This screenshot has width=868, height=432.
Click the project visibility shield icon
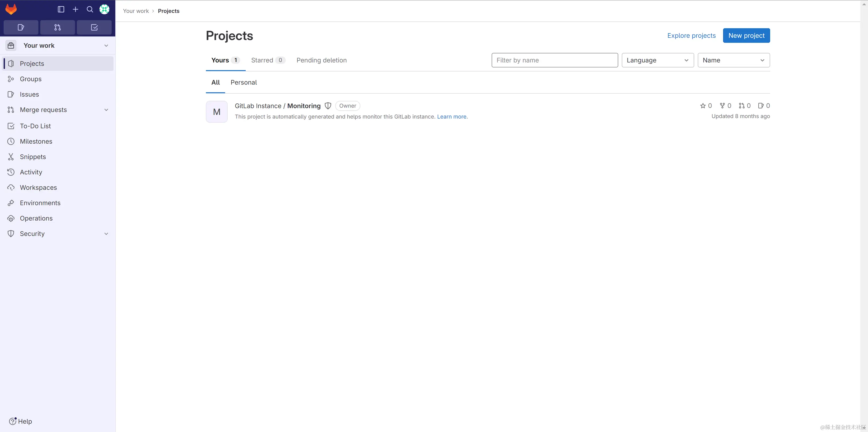tap(328, 106)
